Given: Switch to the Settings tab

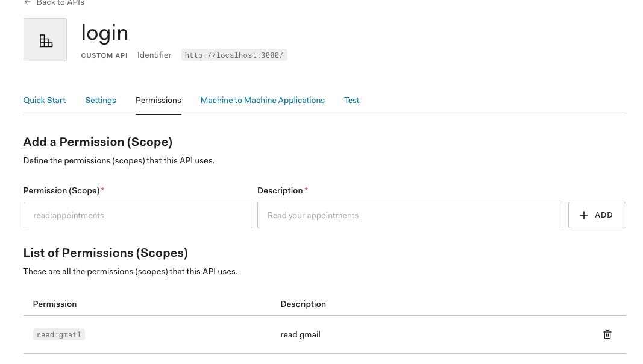Looking at the screenshot, I should (101, 101).
